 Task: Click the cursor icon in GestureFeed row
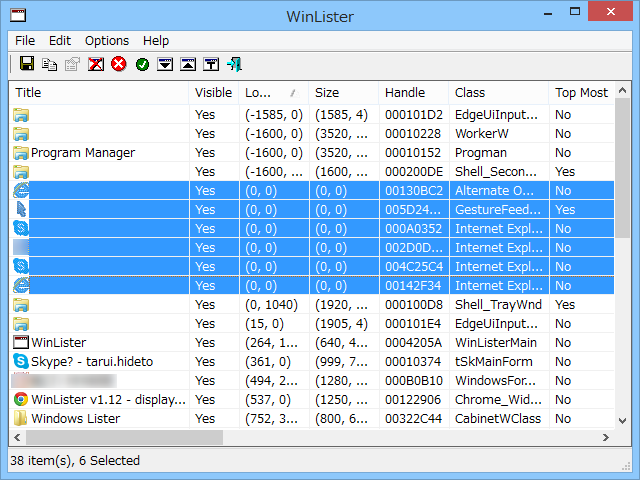21,210
